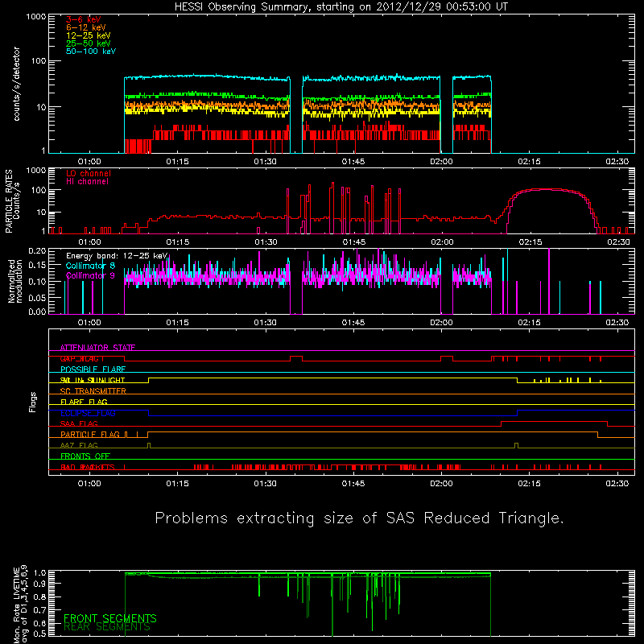
Task: Click the 'Energy band: 12-25 keV' annotation
Action: tap(117, 256)
